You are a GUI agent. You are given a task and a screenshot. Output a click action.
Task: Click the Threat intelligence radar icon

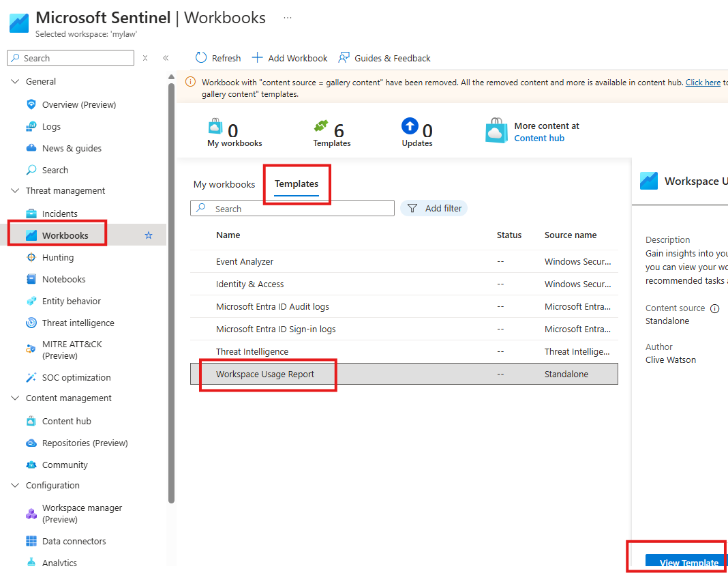[31, 323]
